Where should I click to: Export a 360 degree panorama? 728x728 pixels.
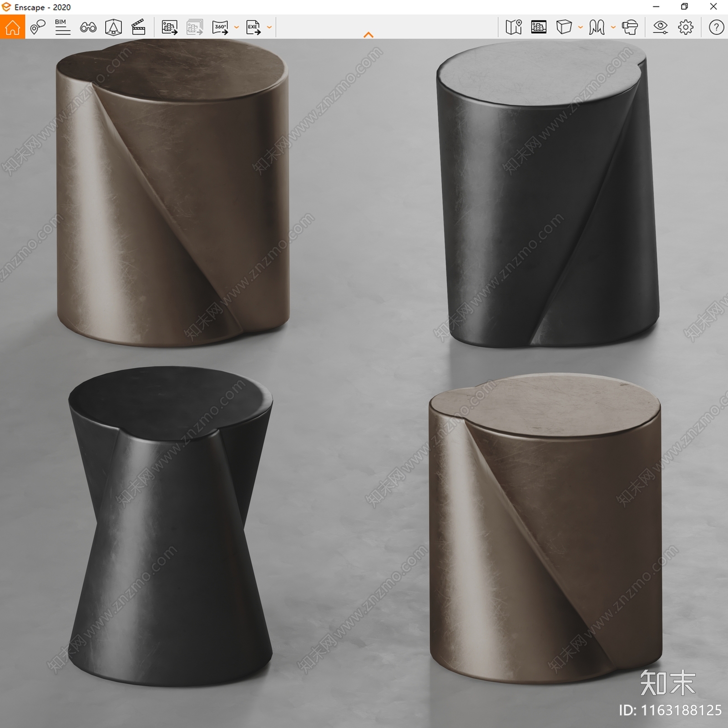coord(220,27)
